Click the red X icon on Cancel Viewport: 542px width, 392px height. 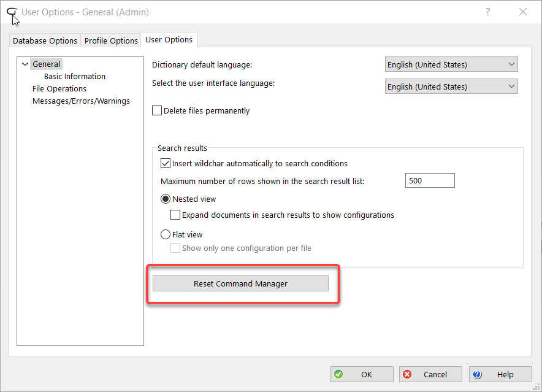pos(407,374)
